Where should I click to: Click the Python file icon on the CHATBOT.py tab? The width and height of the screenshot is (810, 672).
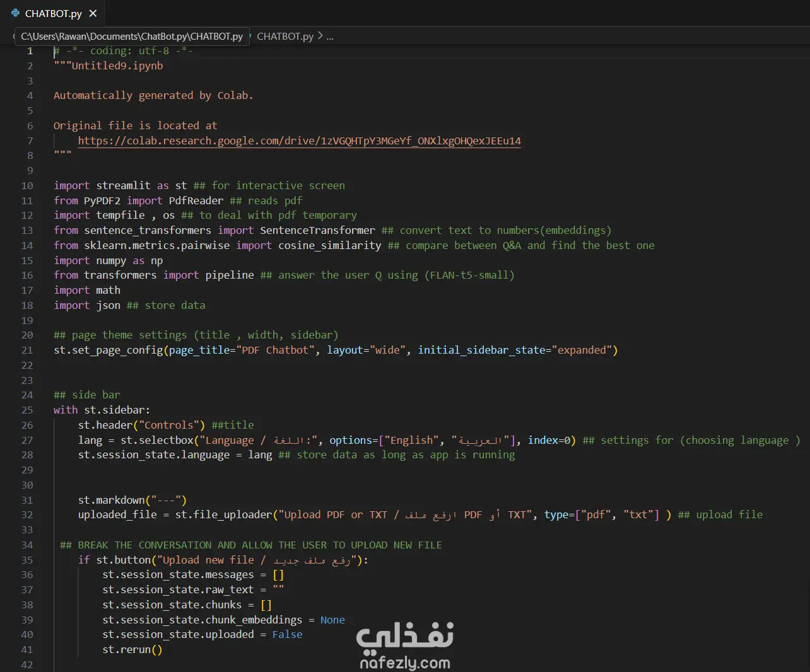pyautogui.click(x=15, y=13)
